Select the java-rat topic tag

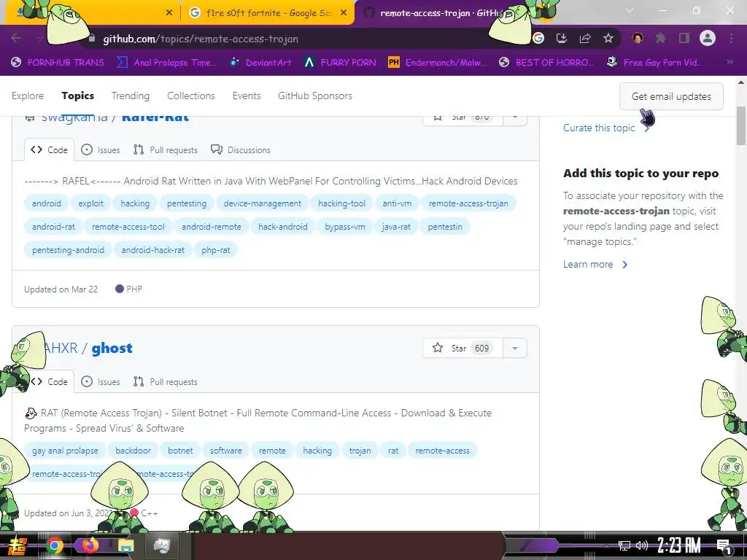point(396,227)
